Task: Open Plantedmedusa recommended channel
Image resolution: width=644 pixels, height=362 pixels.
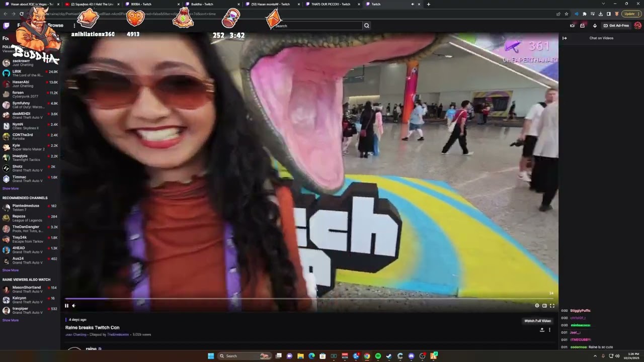Action: coord(30,208)
